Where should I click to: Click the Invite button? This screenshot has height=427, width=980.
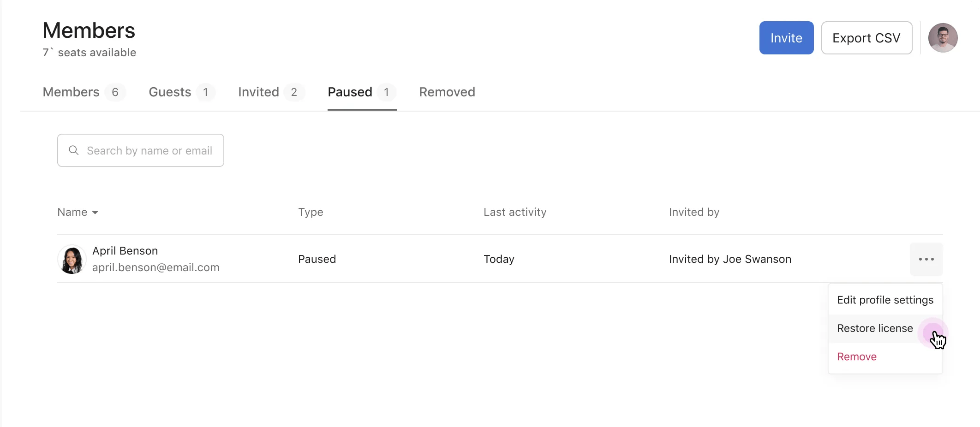point(786,38)
